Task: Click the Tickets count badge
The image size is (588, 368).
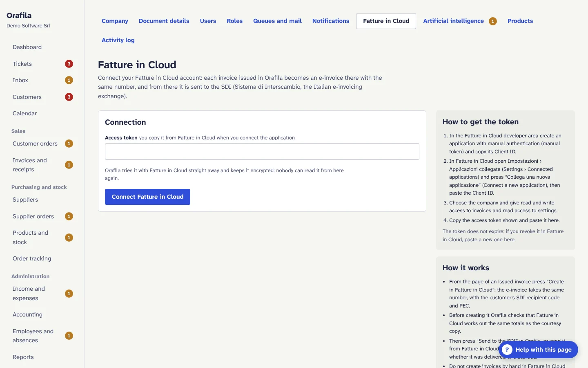Action: click(69, 64)
